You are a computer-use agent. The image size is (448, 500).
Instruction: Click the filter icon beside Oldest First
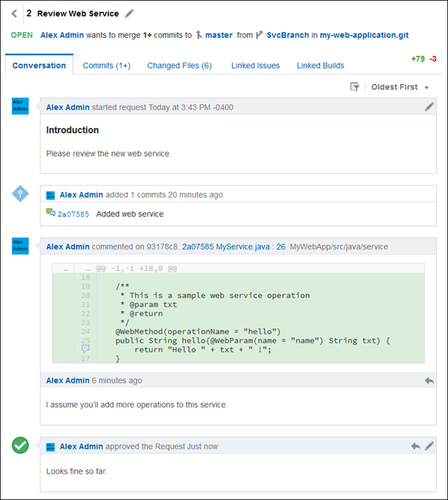(355, 87)
